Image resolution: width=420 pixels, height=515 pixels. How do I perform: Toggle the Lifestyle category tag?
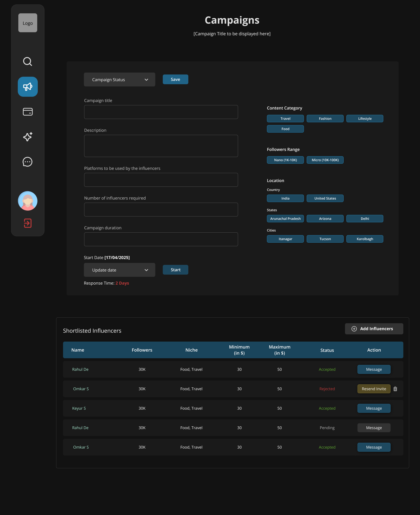tap(365, 118)
